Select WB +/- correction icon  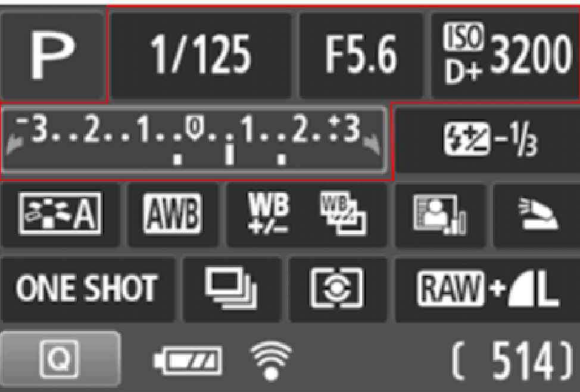(268, 214)
